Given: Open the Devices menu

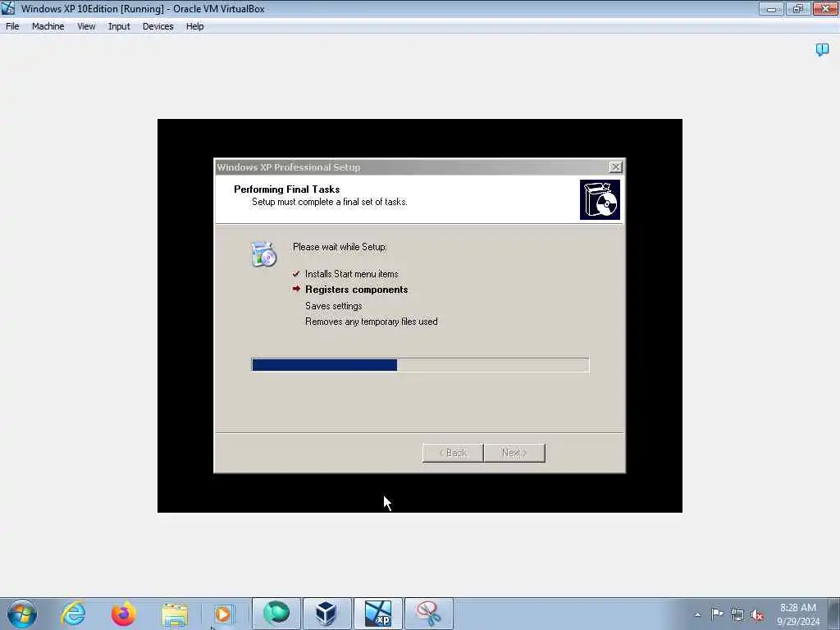Looking at the screenshot, I should (x=157, y=26).
